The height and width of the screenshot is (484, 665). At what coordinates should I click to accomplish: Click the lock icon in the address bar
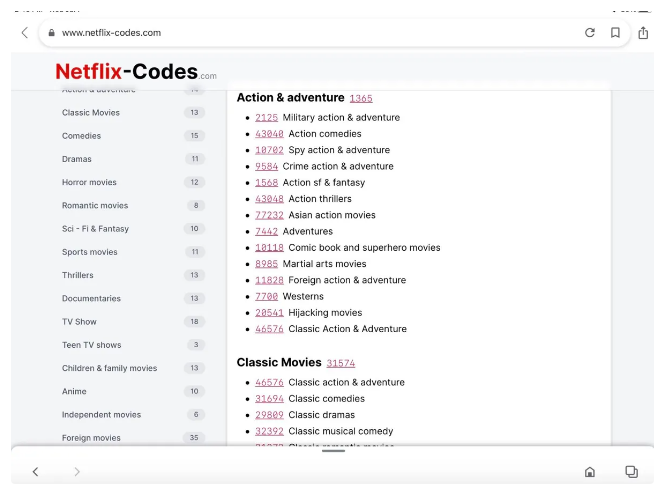click(x=51, y=33)
